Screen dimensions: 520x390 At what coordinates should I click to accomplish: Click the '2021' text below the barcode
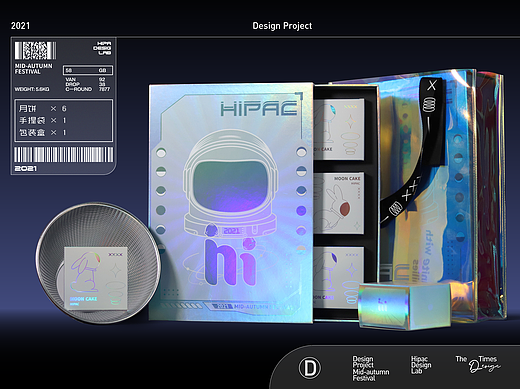click(25, 168)
